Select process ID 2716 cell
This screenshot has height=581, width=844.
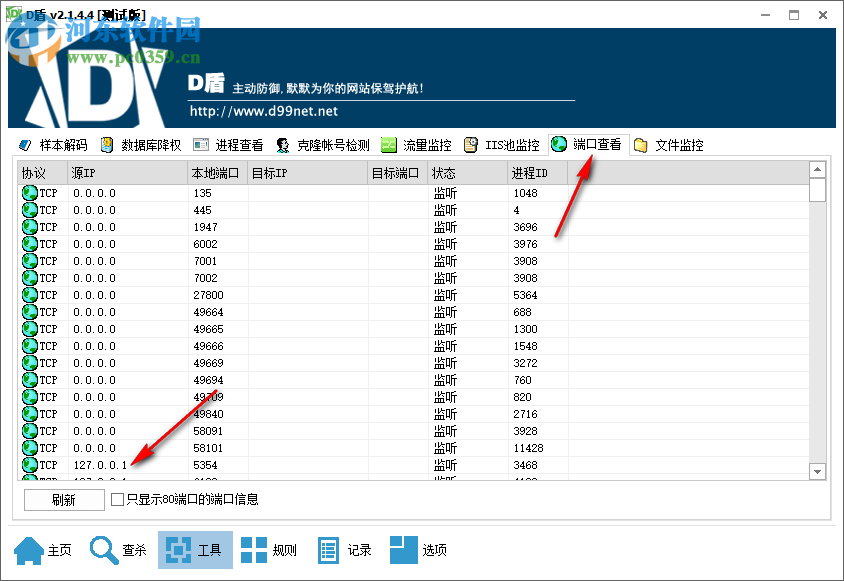pyautogui.click(x=525, y=414)
